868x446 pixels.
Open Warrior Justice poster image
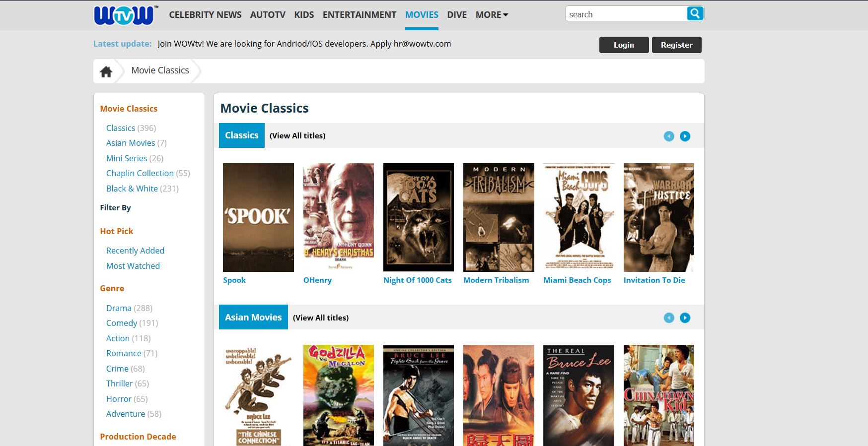pos(659,217)
